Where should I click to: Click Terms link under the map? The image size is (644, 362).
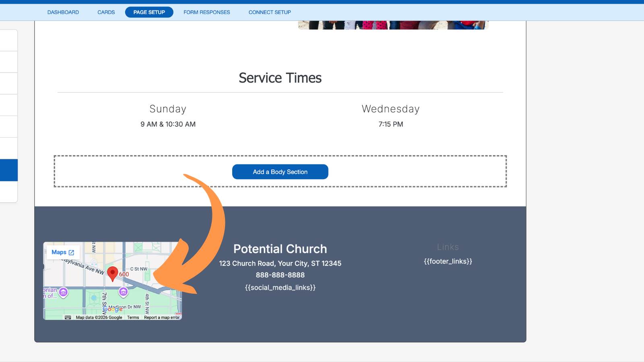coord(133,317)
